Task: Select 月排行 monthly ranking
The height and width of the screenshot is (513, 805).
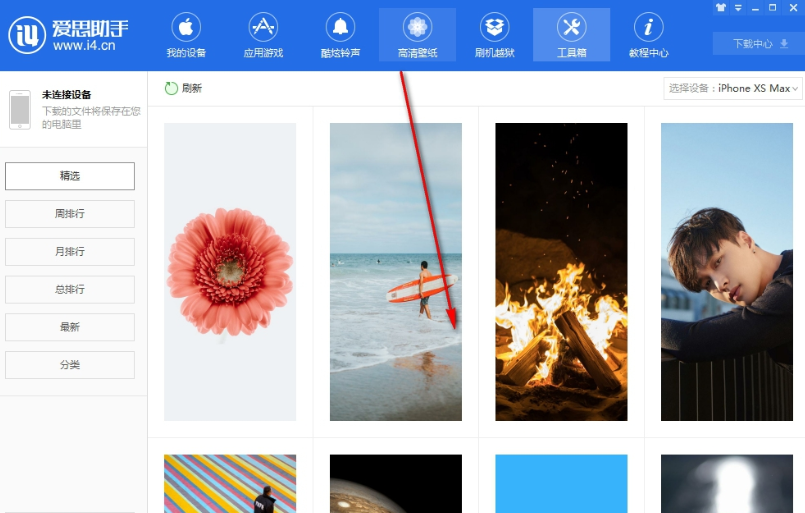Action: [x=70, y=252]
